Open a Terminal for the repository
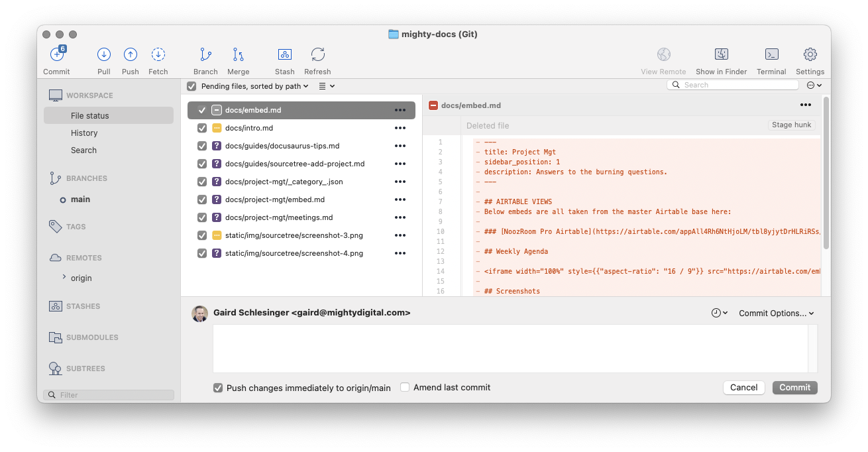Viewport: 868px width, 452px height. point(771,60)
